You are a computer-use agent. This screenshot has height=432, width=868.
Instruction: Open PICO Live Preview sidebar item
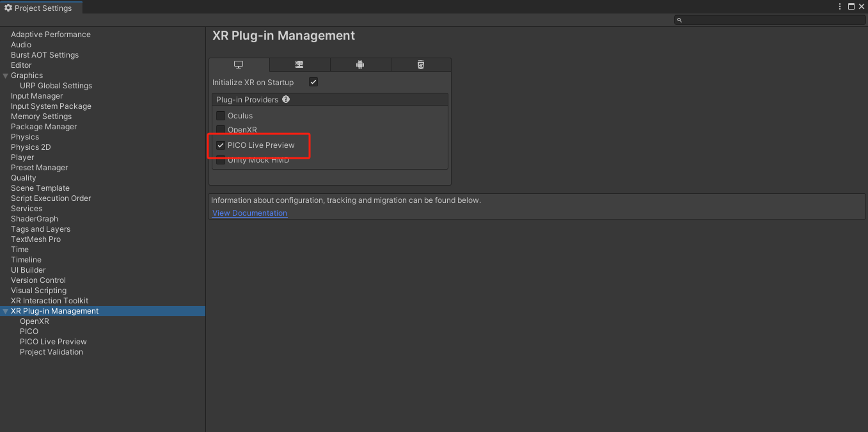tap(53, 342)
